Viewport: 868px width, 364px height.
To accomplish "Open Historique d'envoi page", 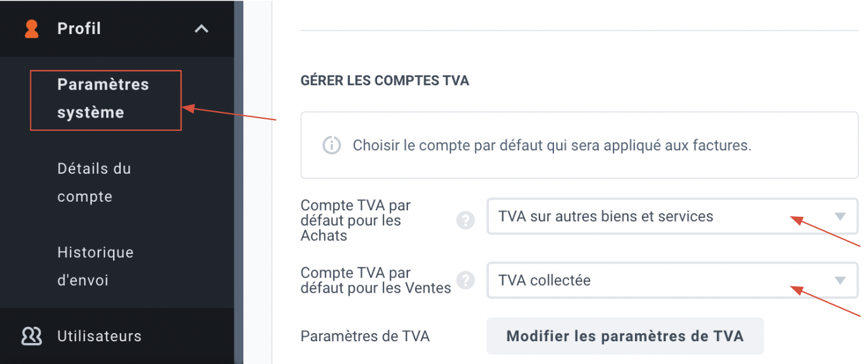I will pos(95,266).
